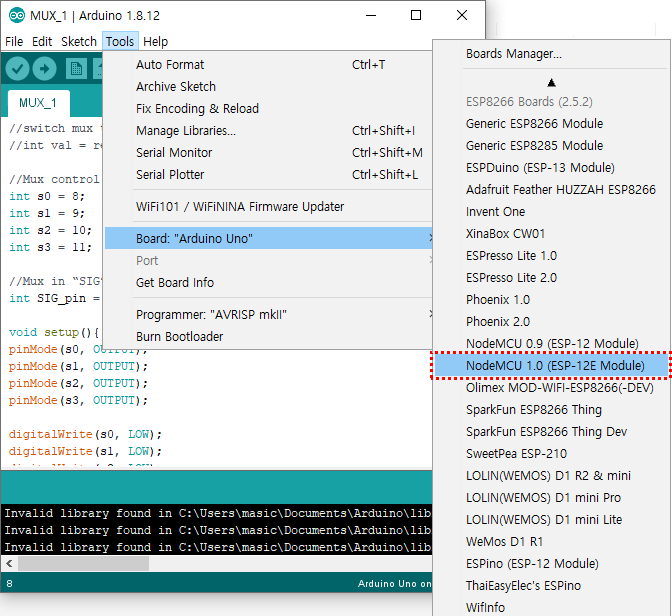
Task: Select NodeMCU 1.0 (ESP-12E Module)
Action: [x=552, y=366]
